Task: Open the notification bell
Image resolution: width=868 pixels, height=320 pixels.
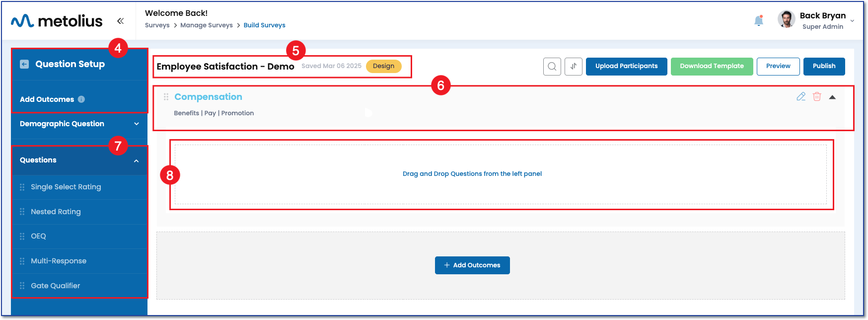Action: tap(758, 21)
